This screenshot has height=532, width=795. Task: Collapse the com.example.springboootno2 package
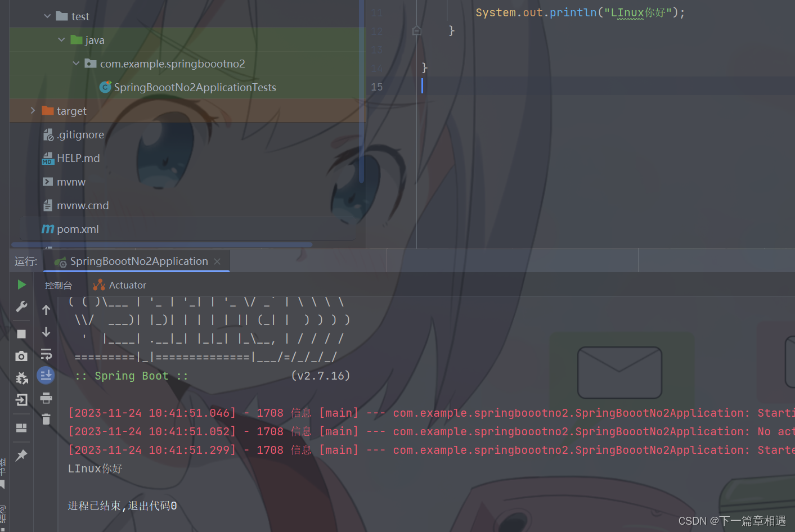(x=77, y=63)
